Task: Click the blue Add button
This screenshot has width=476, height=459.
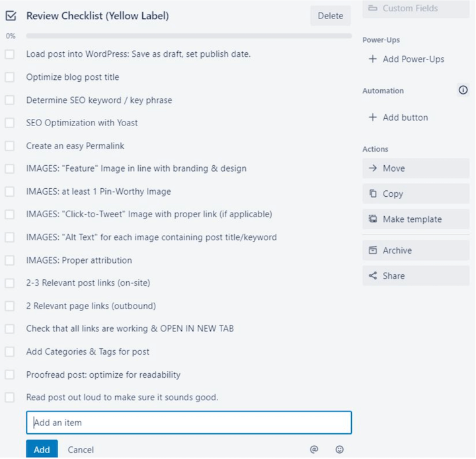Action: 42,449
